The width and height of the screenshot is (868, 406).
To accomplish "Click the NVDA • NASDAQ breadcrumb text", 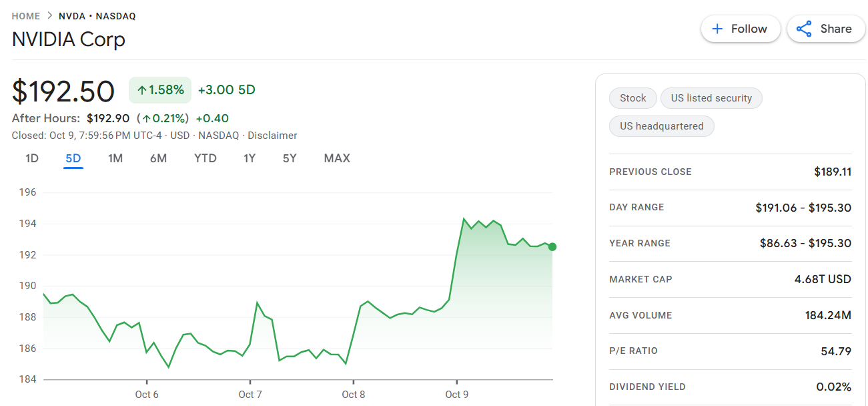I will pos(97,16).
